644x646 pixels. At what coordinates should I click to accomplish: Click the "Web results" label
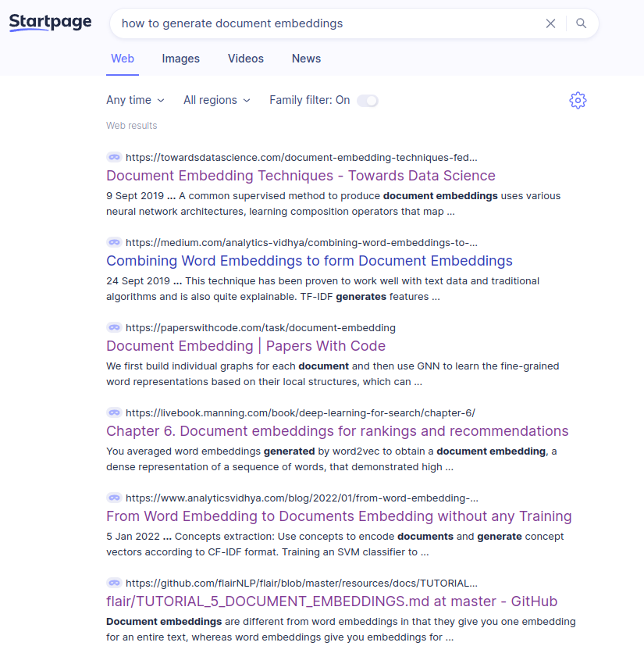pyautogui.click(x=131, y=125)
